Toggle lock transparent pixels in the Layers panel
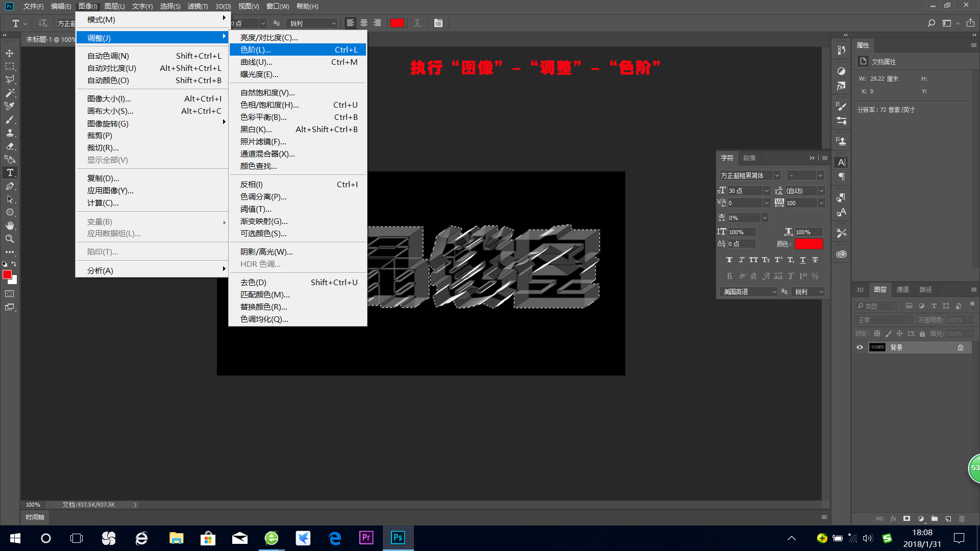Viewport: 980px width, 551px height. (877, 333)
